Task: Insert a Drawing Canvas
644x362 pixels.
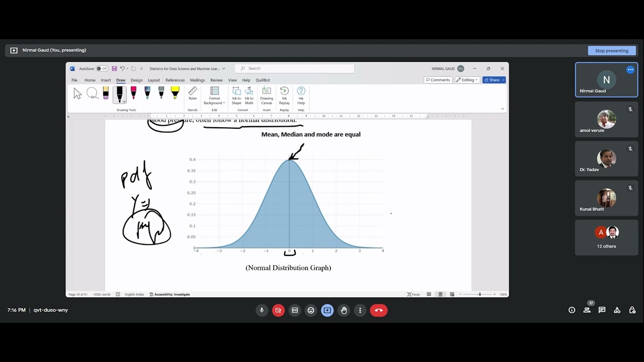Action: (x=267, y=96)
